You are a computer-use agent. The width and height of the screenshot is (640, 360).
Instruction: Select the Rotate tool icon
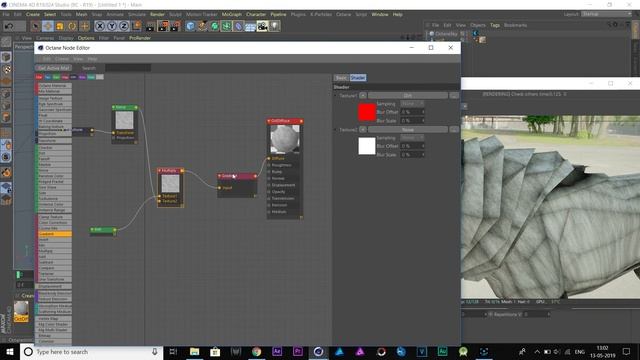click(72, 26)
